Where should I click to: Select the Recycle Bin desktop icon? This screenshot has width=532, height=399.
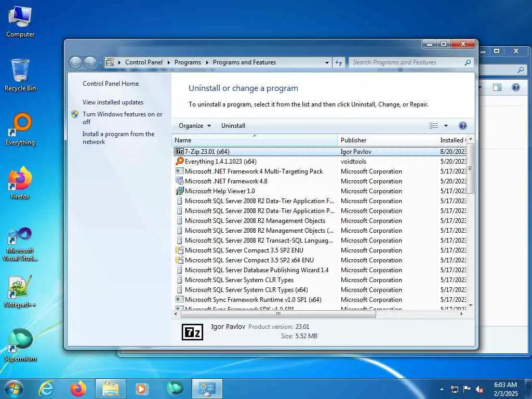tap(20, 75)
